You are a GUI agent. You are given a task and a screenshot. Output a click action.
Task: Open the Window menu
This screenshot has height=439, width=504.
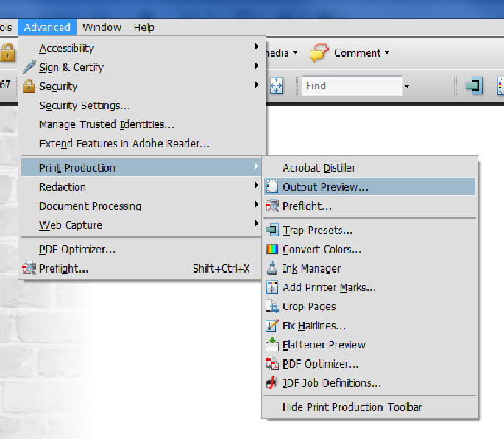(102, 27)
